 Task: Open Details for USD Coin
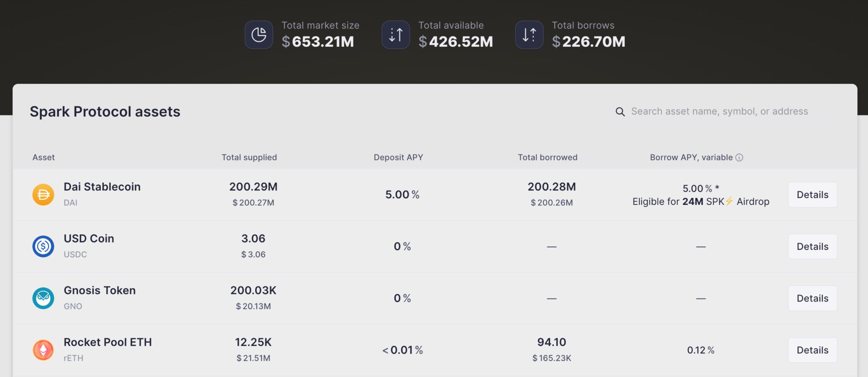812,246
